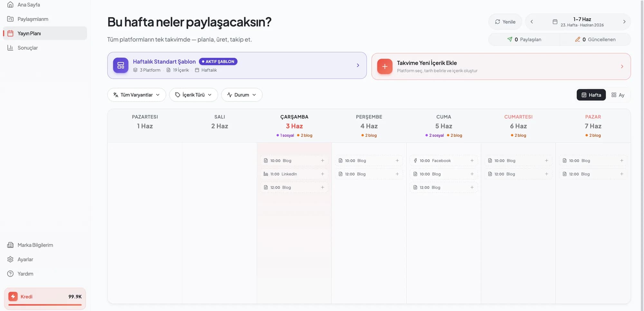644x311 pixels.
Task: Go to the next week arrow
Action: 624,22
